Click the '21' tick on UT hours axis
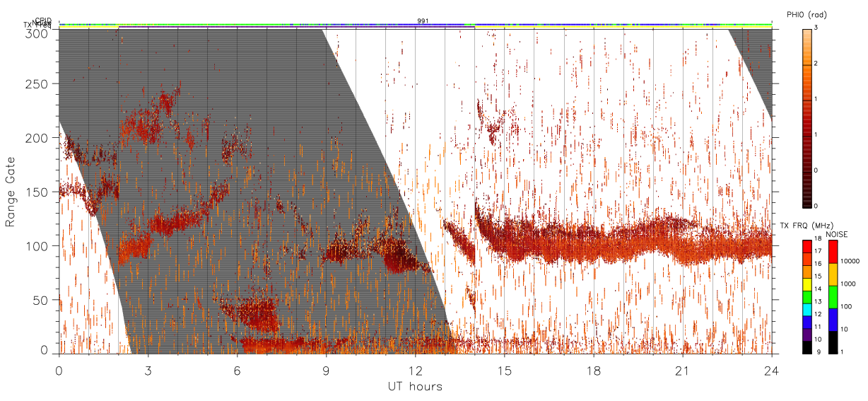Viewport: 868px width, 401px height. tap(683, 371)
